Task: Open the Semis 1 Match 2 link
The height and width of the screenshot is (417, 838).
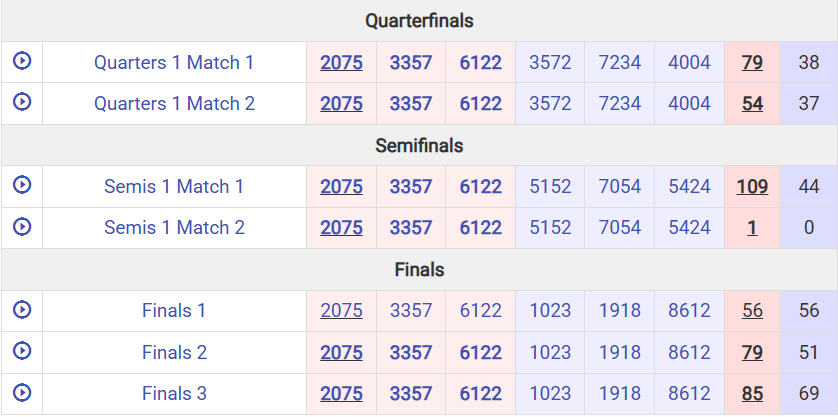Action: coord(174,228)
